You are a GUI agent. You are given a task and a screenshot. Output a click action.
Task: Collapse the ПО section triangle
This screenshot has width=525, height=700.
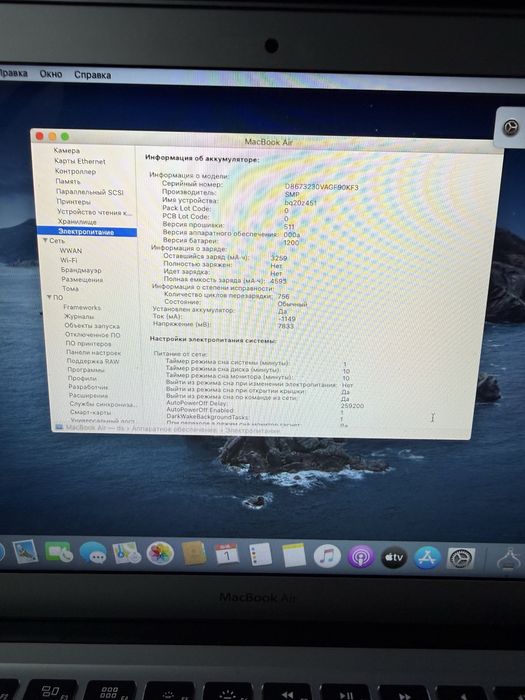(x=49, y=297)
